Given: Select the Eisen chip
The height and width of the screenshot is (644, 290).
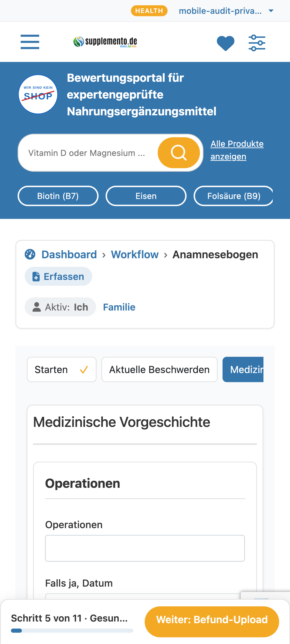Looking at the screenshot, I should 146,196.
